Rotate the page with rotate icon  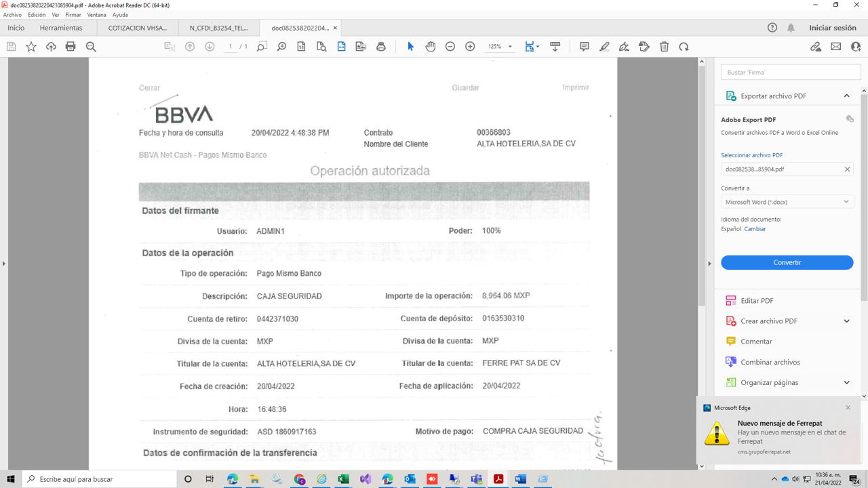coord(684,47)
